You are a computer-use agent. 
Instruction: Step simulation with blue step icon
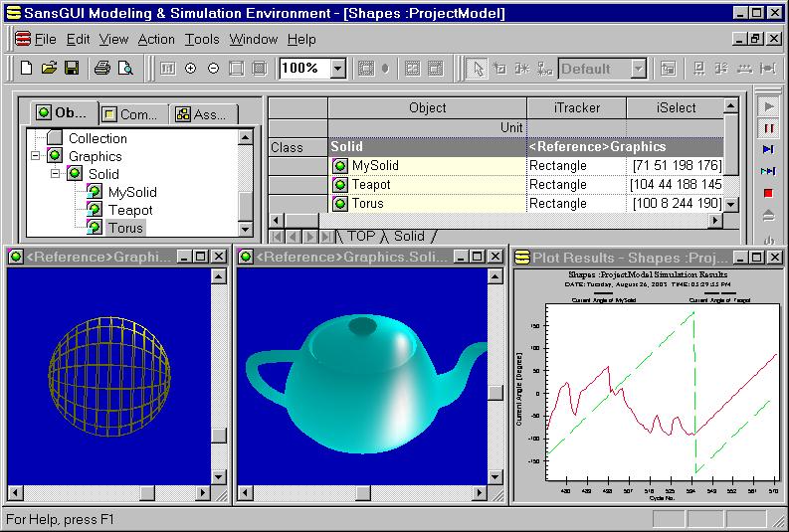[768, 149]
